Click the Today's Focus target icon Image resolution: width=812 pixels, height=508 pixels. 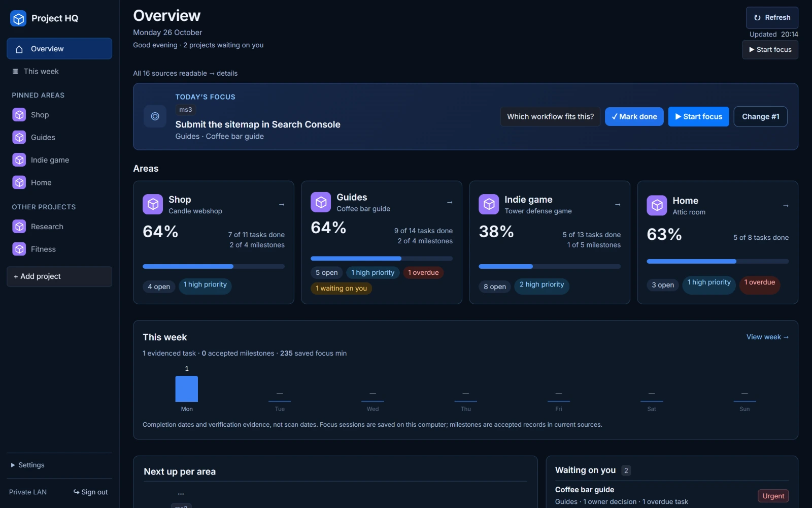pyautogui.click(x=155, y=116)
